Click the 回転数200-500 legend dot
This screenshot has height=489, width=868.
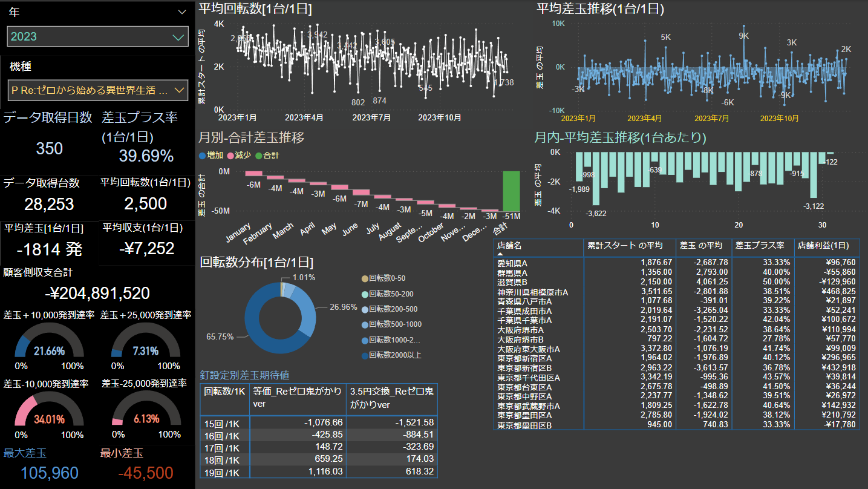pos(364,309)
